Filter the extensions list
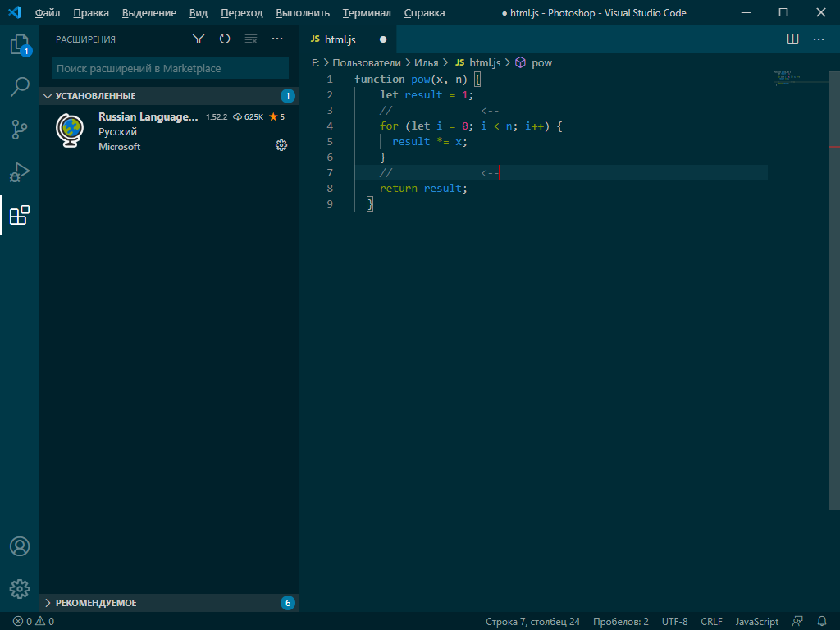Screen dimensions: 840x630 coord(198,39)
